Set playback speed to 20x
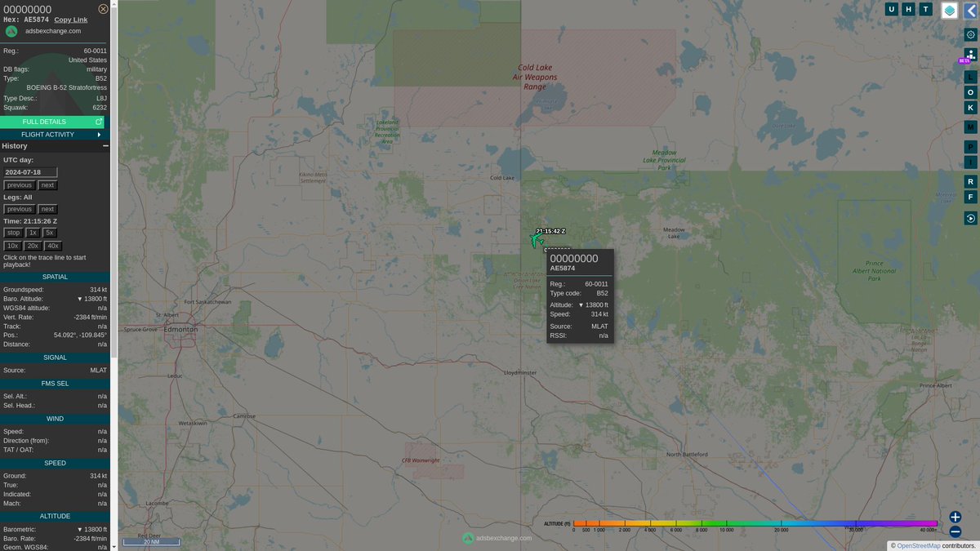Viewport: 980px width, 551px height. [33, 246]
